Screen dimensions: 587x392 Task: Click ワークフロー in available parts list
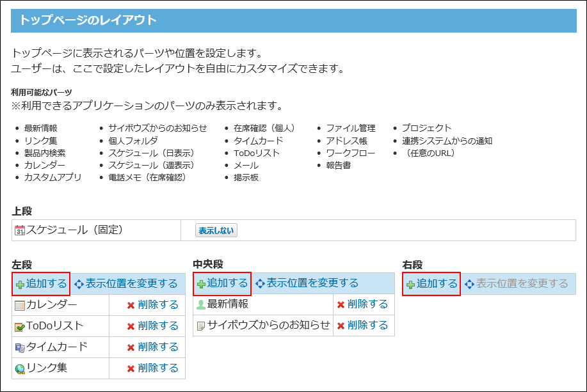350,153
